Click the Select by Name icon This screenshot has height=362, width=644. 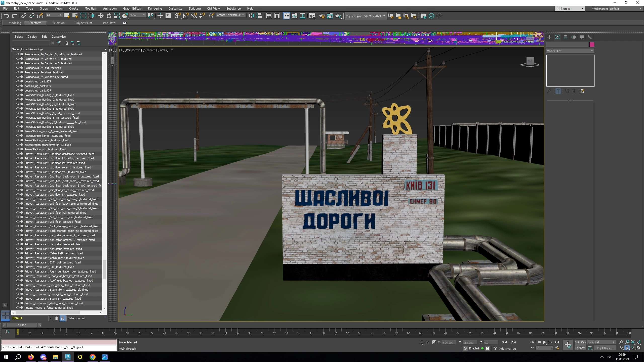[75, 16]
